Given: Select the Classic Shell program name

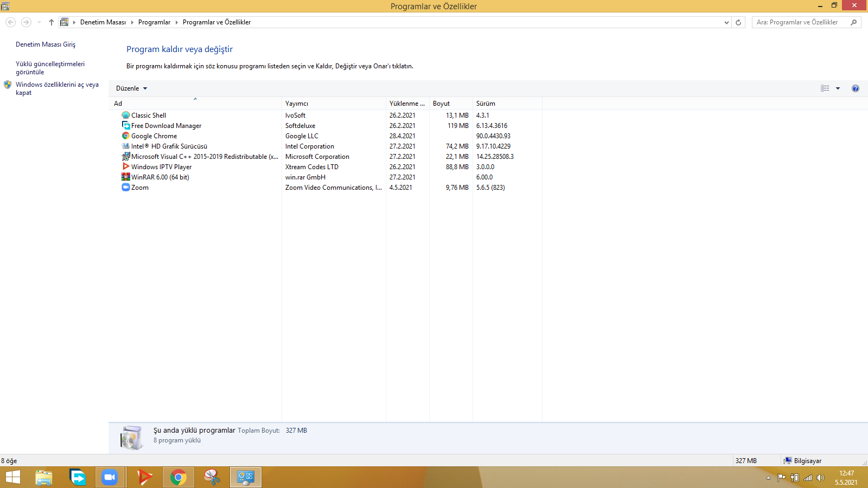Looking at the screenshot, I should 149,115.
